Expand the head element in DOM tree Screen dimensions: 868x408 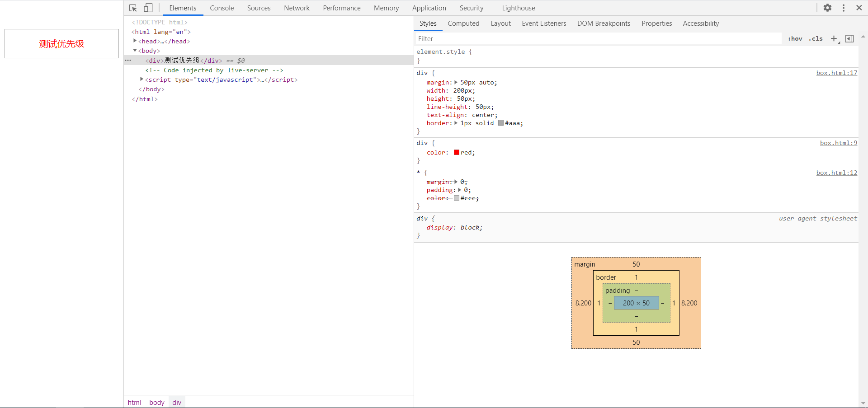pyautogui.click(x=135, y=41)
